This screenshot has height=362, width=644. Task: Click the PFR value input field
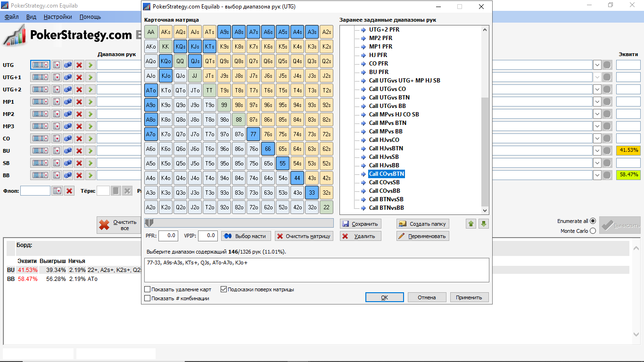[x=168, y=236]
